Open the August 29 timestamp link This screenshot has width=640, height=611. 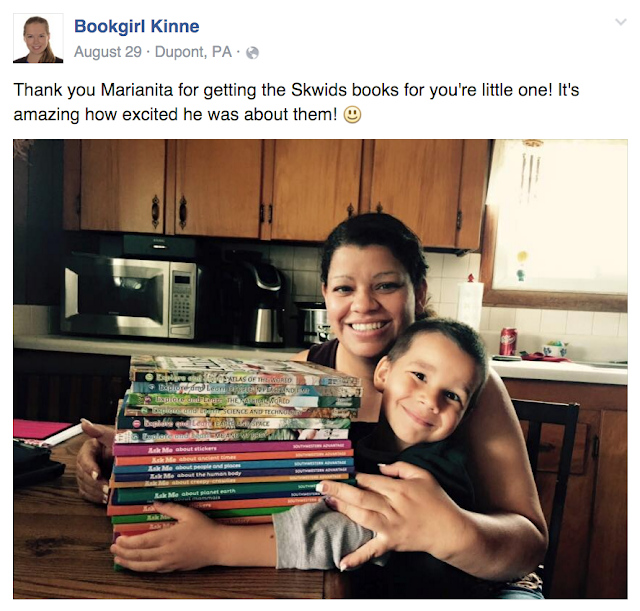pyautogui.click(x=108, y=52)
